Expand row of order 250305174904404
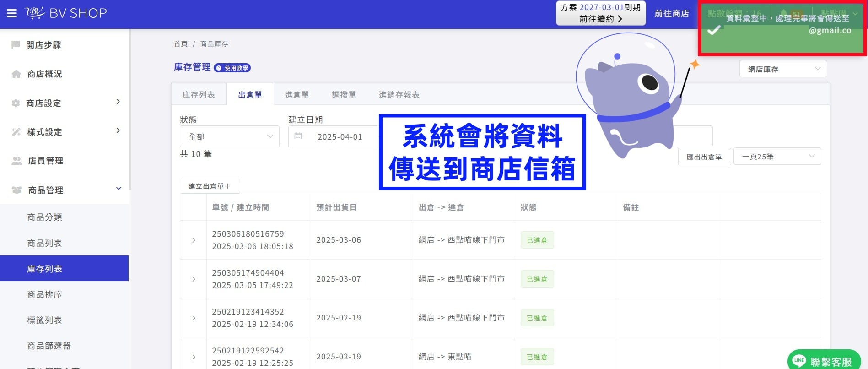 click(x=194, y=279)
